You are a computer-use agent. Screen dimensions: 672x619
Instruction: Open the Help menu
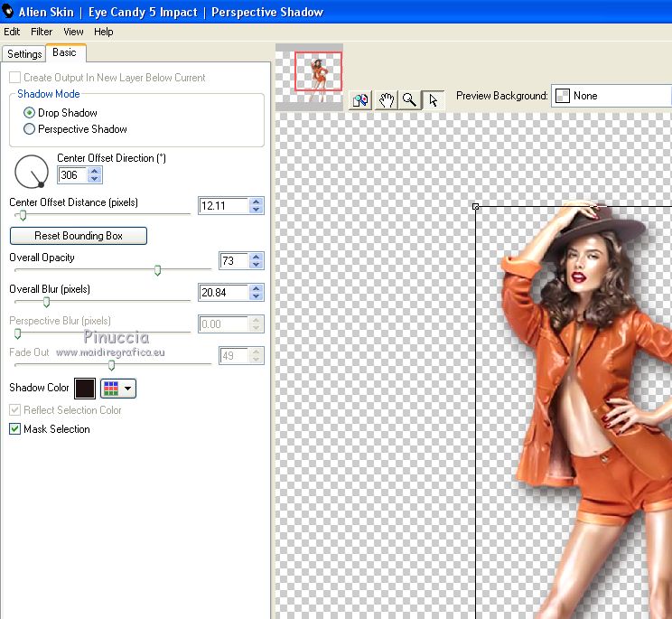[104, 32]
